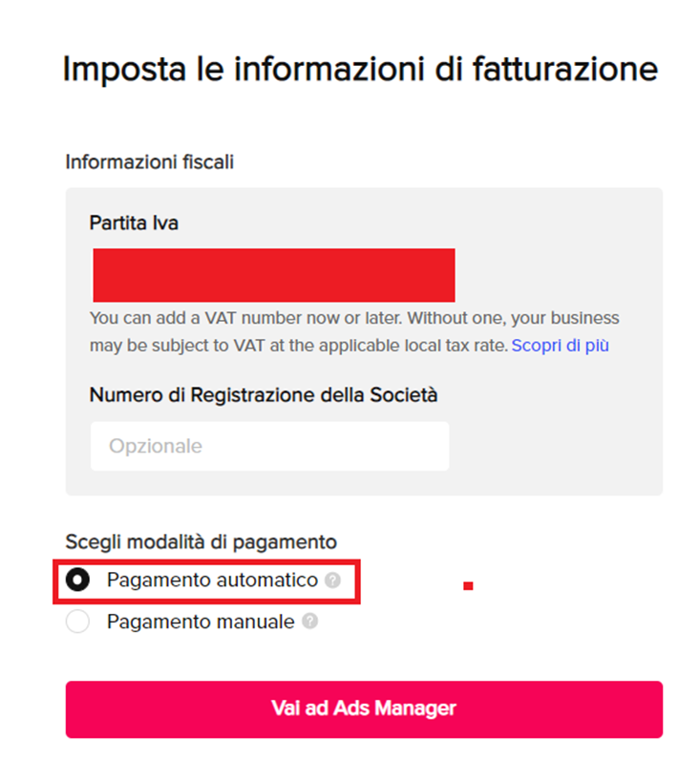Focus the Opzionale company registration field
Image resolution: width=700 pixels, height=761 pixels.
pyautogui.click(x=270, y=446)
